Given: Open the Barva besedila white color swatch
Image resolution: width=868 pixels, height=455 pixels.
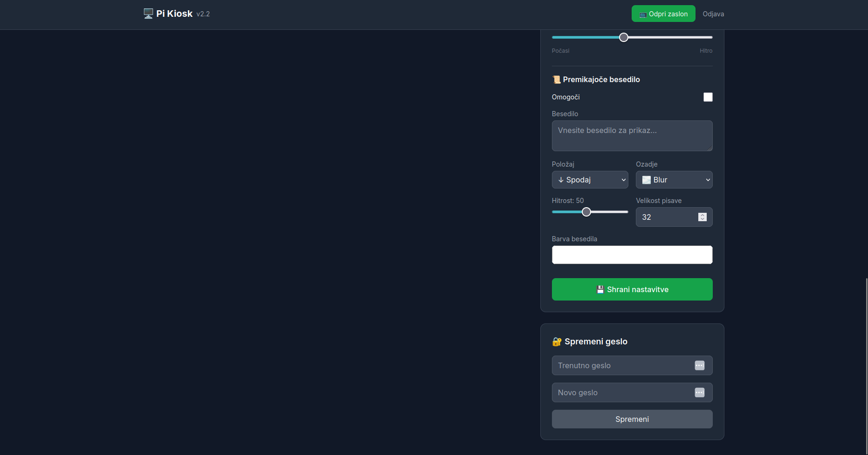Looking at the screenshot, I should (632, 255).
